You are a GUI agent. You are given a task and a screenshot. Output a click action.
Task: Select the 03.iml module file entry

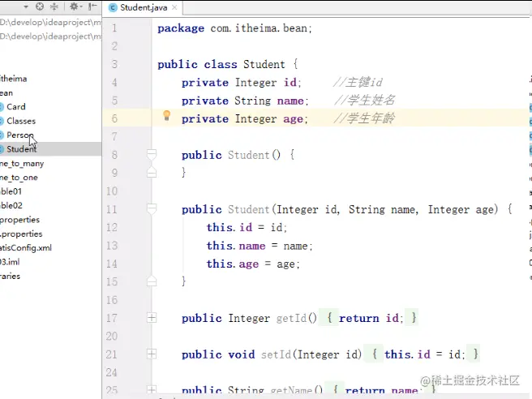pos(10,262)
